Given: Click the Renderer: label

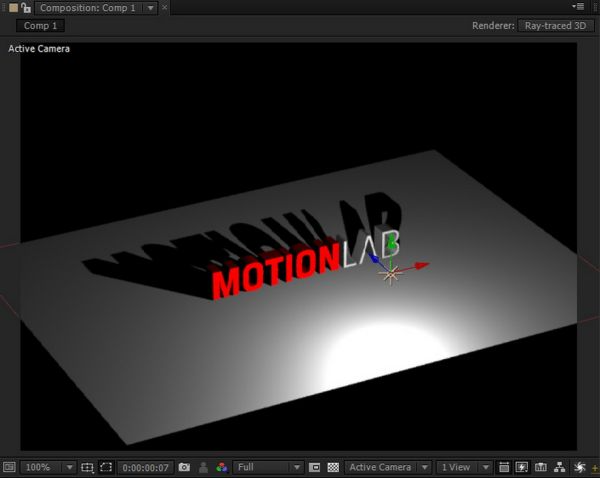Looking at the screenshot, I should 493,26.
